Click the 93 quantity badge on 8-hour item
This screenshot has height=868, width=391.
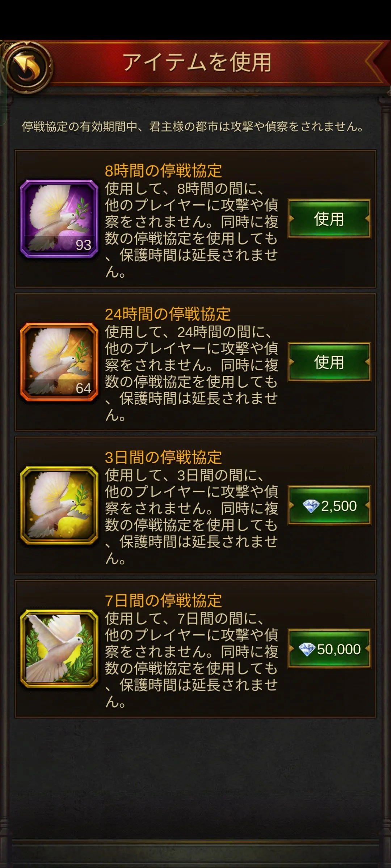83,245
